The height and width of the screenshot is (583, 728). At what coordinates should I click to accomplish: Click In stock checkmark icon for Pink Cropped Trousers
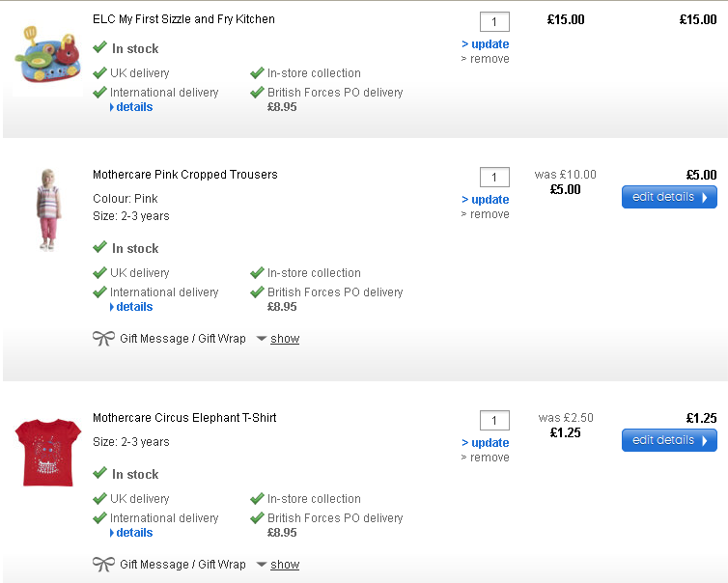[99, 248]
